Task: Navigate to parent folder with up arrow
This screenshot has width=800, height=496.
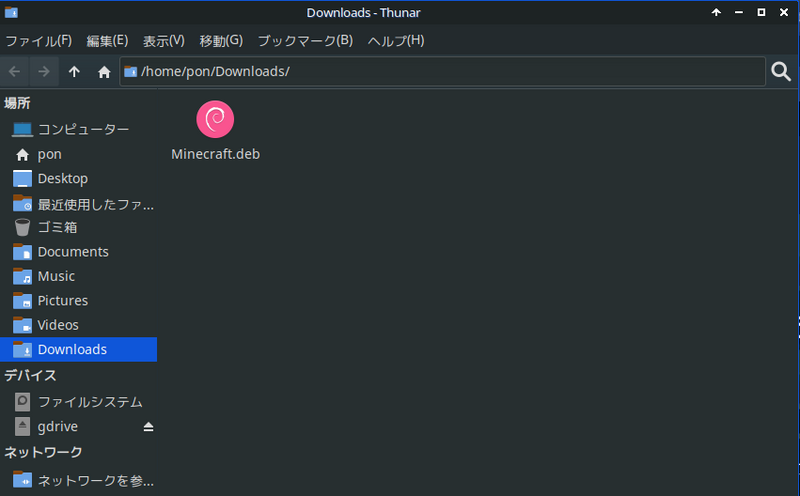Action: pyautogui.click(x=74, y=71)
